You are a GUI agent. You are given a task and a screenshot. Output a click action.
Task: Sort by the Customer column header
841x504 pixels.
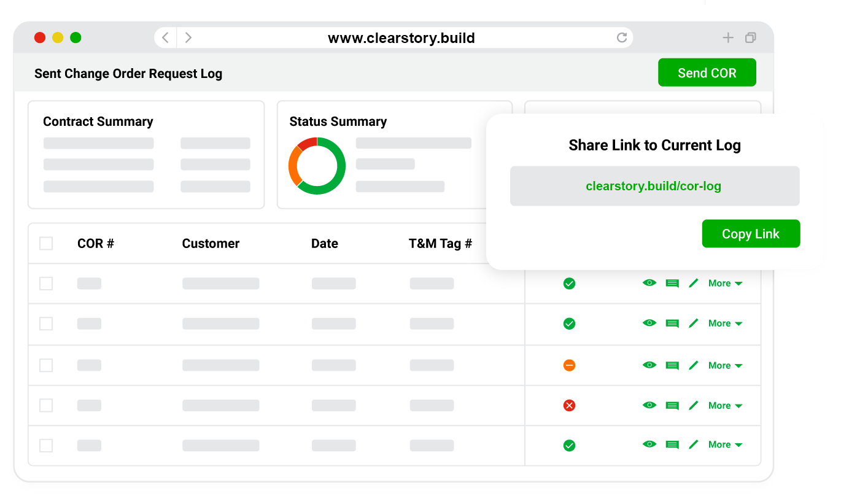pyautogui.click(x=211, y=244)
